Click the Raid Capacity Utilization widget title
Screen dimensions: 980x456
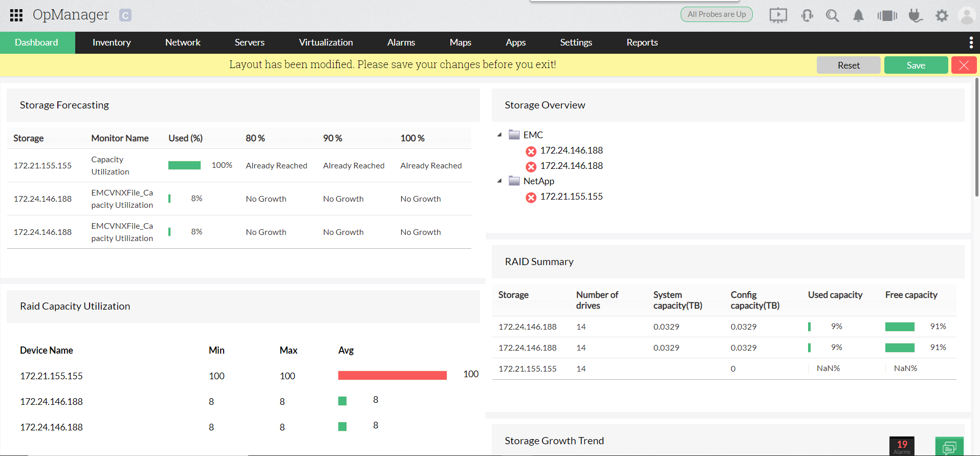(x=75, y=306)
